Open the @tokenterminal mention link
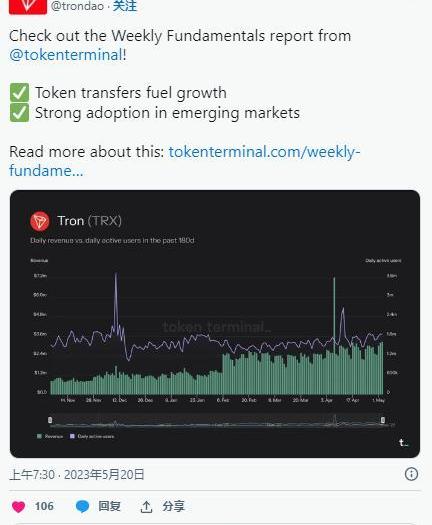Screen dimensions: 432x525 coord(66,55)
